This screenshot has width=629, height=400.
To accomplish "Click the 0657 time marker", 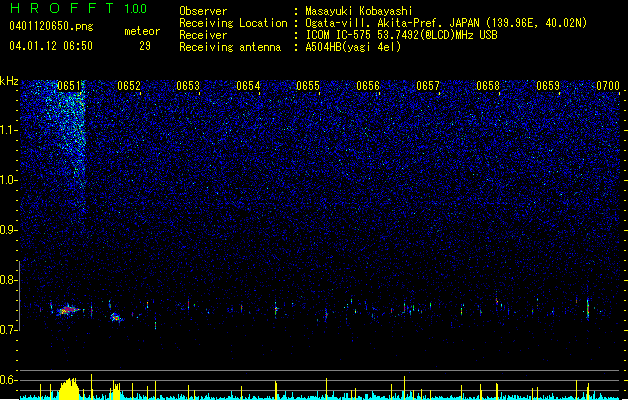I will point(428,86).
